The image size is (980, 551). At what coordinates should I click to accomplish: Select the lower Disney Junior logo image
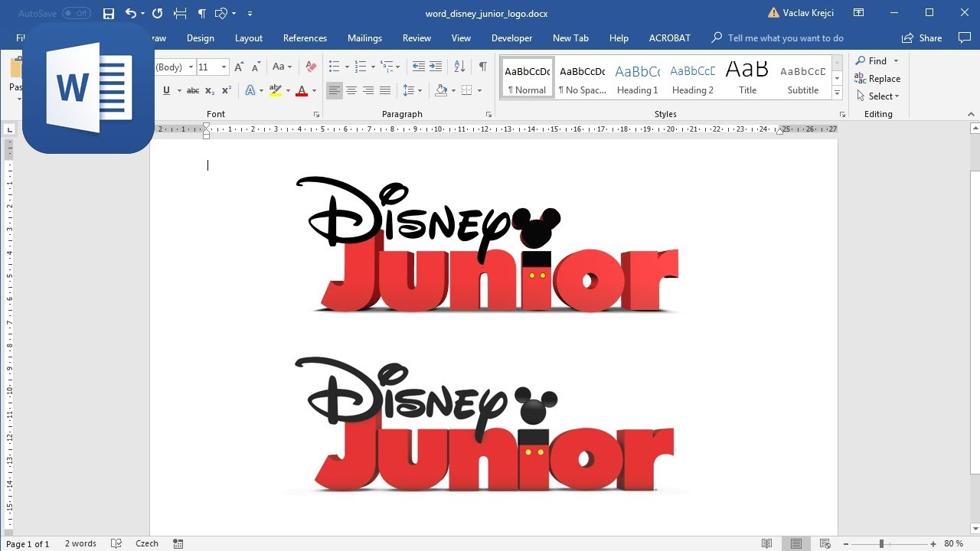click(x=486, y=425)
